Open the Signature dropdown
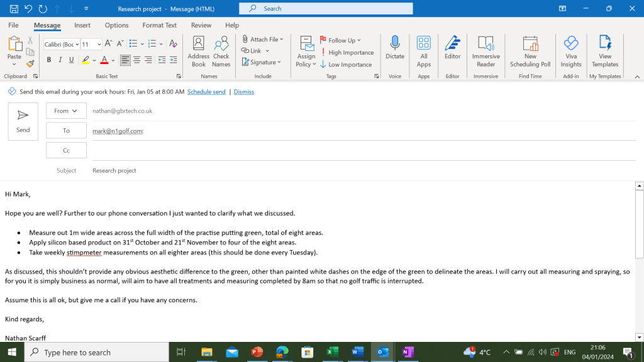Screen dimensions: 644x362 pyautogui.click(x=262, y=62)
